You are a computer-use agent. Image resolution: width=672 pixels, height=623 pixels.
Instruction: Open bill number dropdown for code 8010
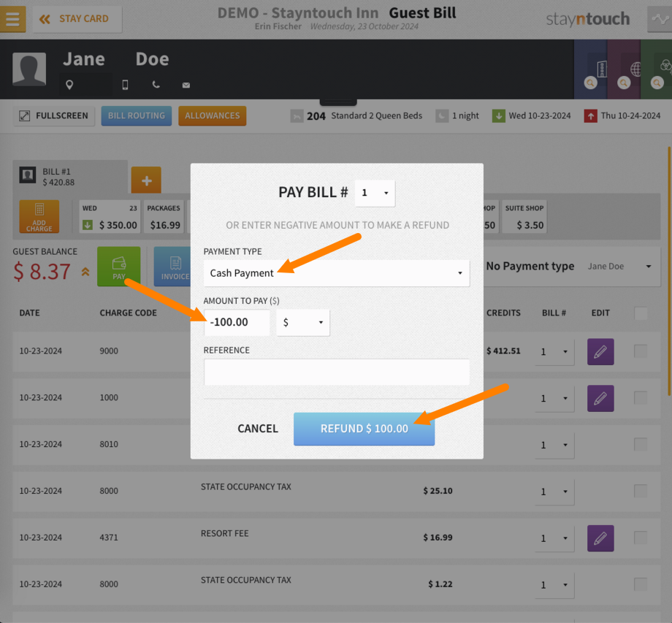554,446
